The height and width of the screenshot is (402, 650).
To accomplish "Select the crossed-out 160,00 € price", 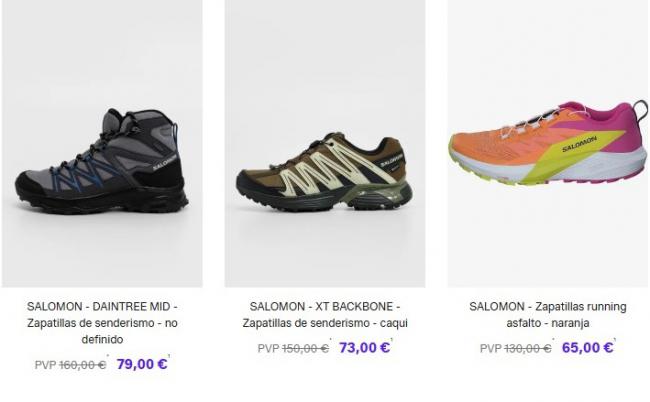I will (82, 365).
